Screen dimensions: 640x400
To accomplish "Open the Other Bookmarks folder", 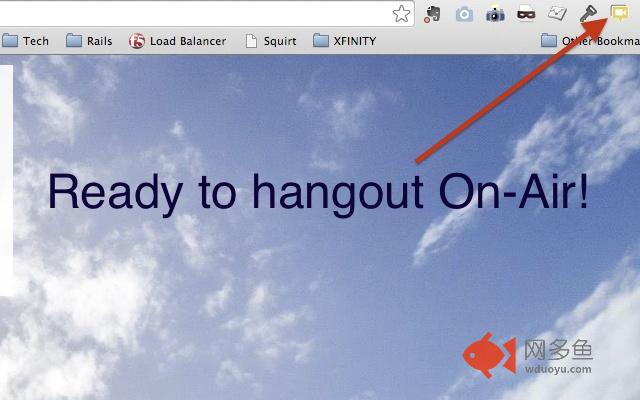I will pyautogui.click(x=589, y=41).
